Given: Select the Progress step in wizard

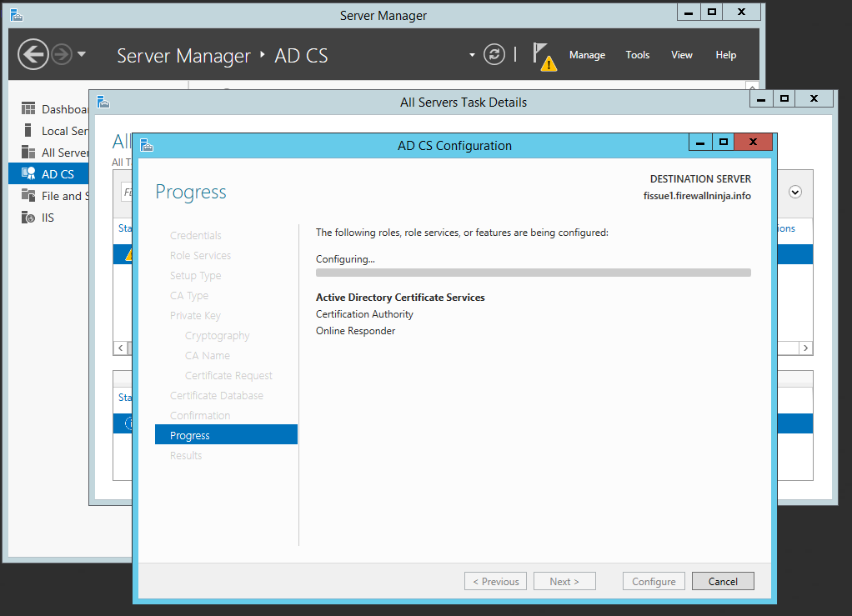Looking at the screenshot, I should coord(226,435).
